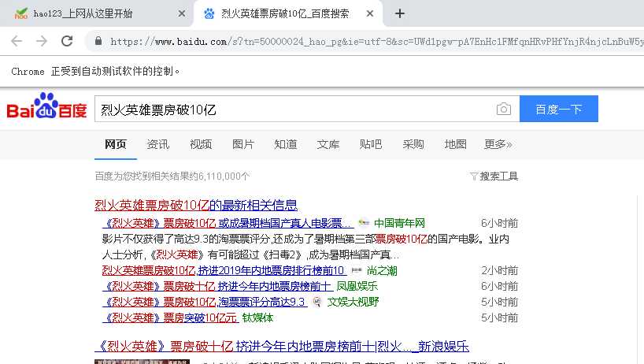The width and height of the screenshot is (644, 364).
Task: Click the 百度一下 search button
Action: [x=558, y=109]
